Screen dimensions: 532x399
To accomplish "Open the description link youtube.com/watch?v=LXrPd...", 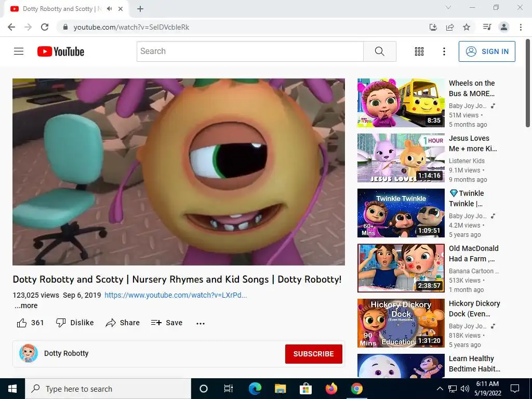I will point(176,295).
